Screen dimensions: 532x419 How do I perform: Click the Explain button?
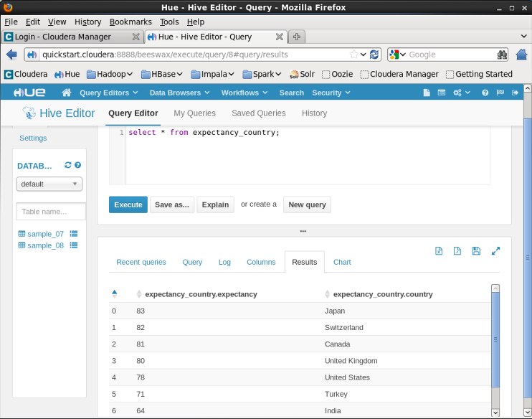point(215,204)
